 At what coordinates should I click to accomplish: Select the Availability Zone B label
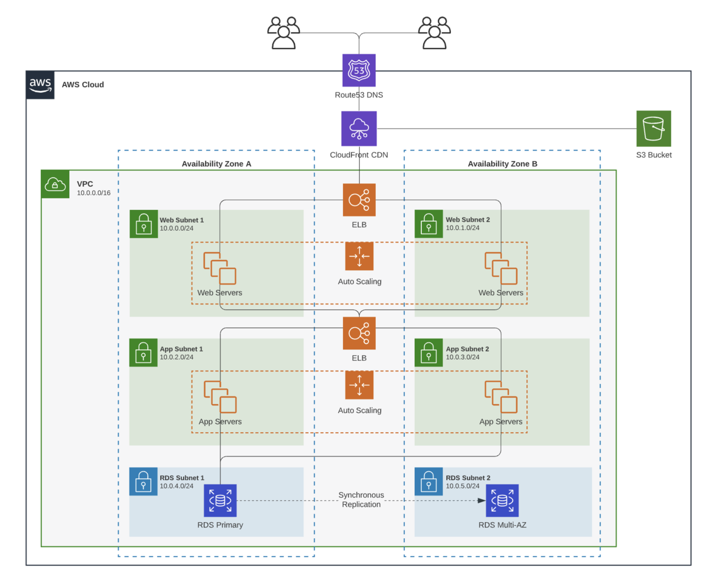502,164
